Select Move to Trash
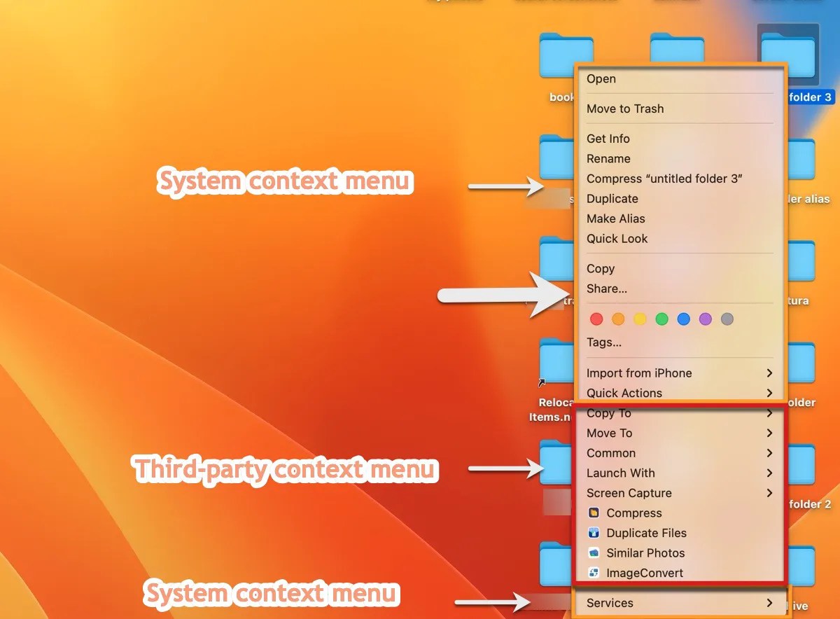The image size is (840, 619). pos(626,109)
